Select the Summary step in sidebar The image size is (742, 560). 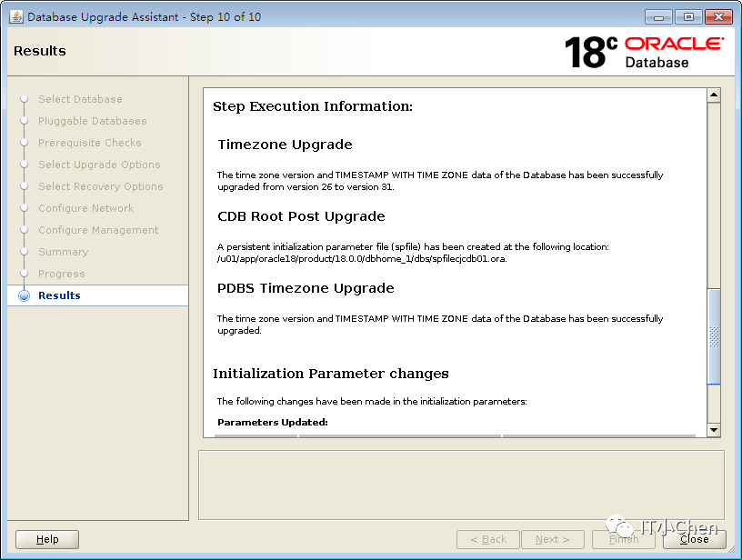coord(64,252)
